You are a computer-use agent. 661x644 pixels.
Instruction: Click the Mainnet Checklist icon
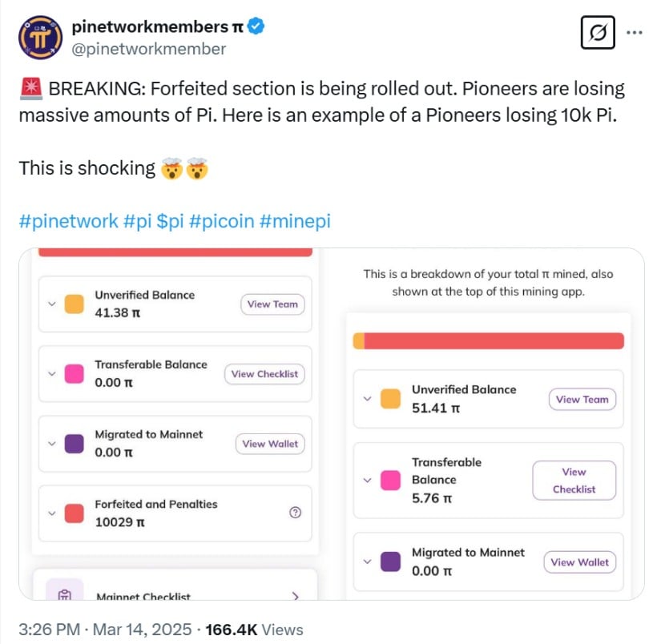[66, 594]
